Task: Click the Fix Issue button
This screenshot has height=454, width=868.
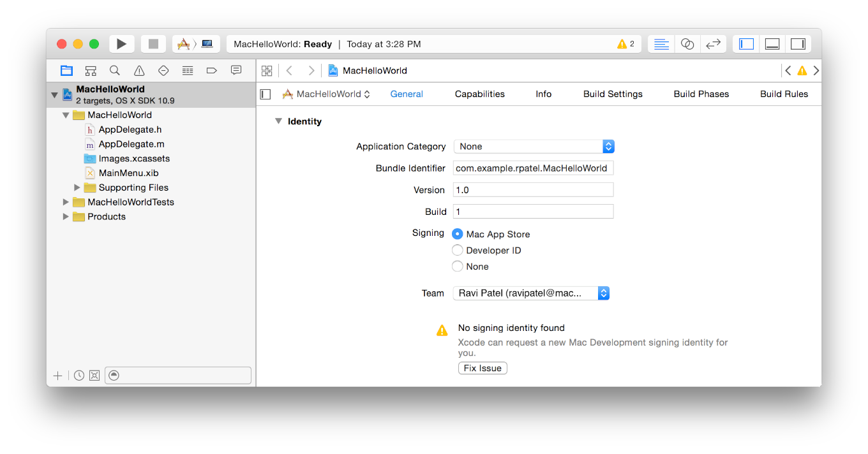Action: [x=483, y=368]
